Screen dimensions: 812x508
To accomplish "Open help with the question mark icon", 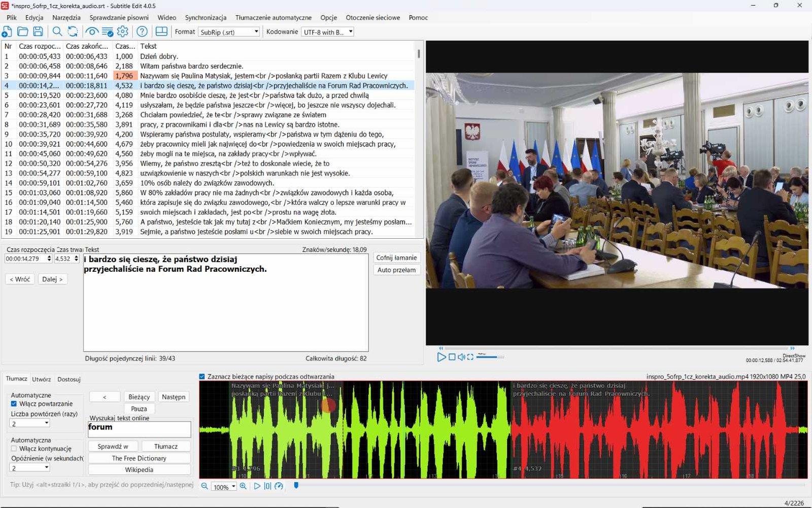I will click(x=142, y=31).
